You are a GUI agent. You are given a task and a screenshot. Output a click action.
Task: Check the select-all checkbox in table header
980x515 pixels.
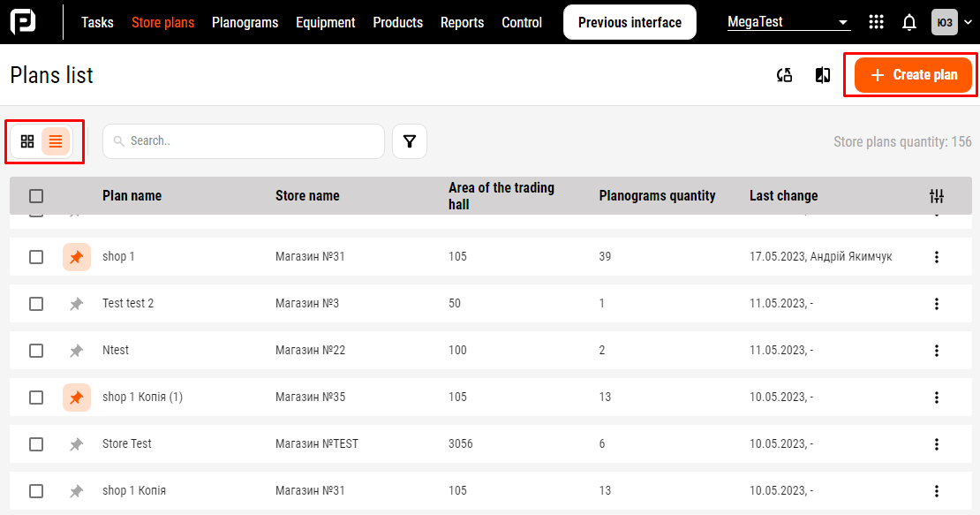(x=36, y=195)
